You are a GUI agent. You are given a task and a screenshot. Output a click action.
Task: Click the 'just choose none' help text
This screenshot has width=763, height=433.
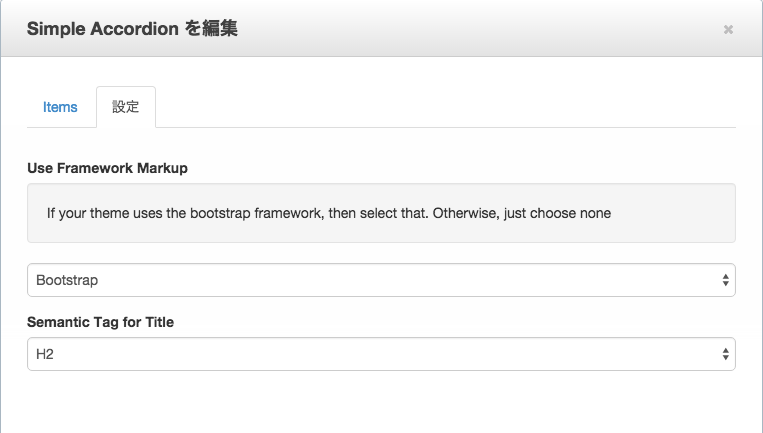pos(557,213)
